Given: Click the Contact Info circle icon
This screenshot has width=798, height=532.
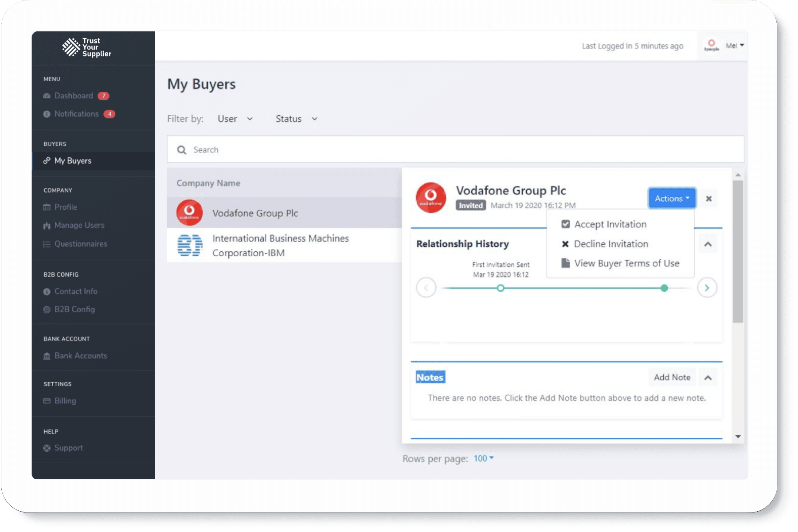Looking at the screenshot, I should 47,292.
